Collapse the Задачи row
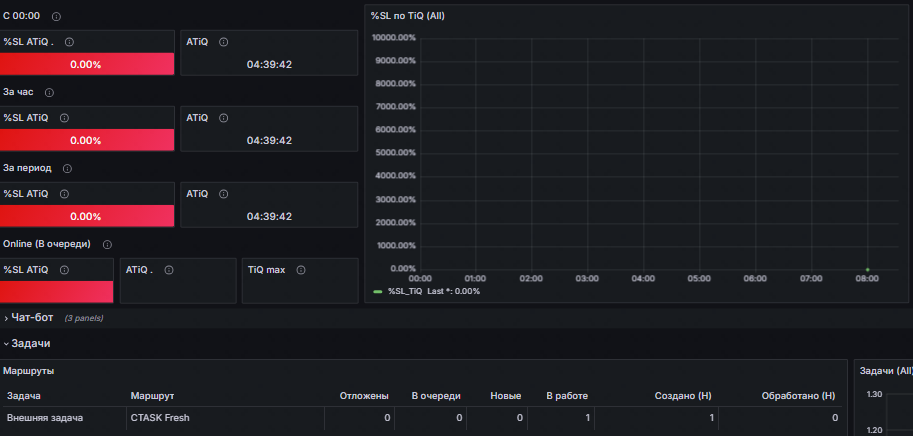This screenshot has height=436, width=913. [30, 343]
